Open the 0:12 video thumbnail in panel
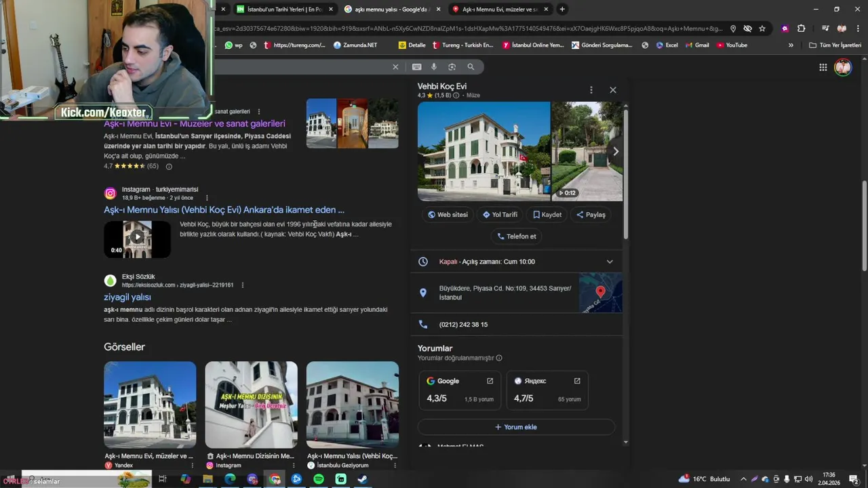Screen dimensions: 868x488 [587, 151]
